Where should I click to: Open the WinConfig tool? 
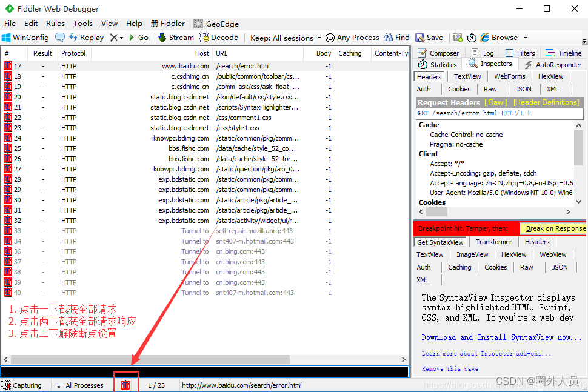(x=25, y=38)
